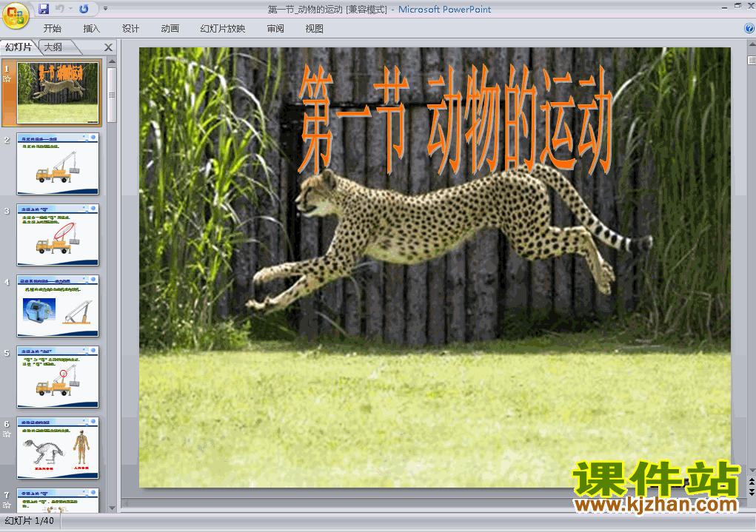Minimize the PowerPoint window
756x532 pixels.
tap(725, 7)
